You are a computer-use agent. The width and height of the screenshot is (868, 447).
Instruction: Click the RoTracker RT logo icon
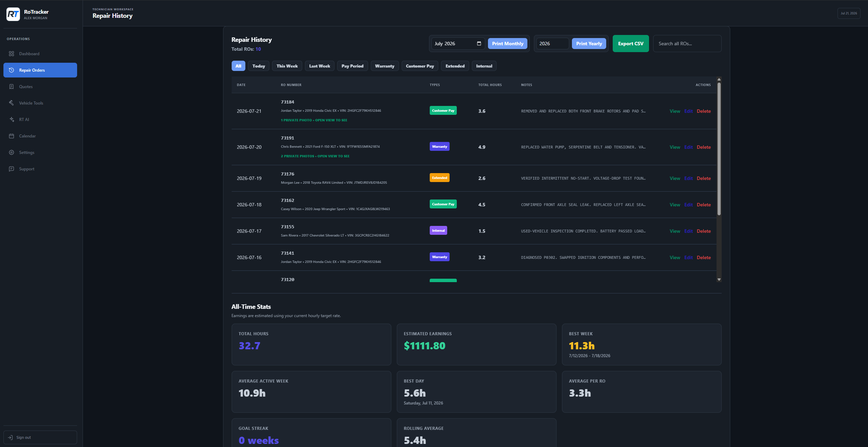13,14
